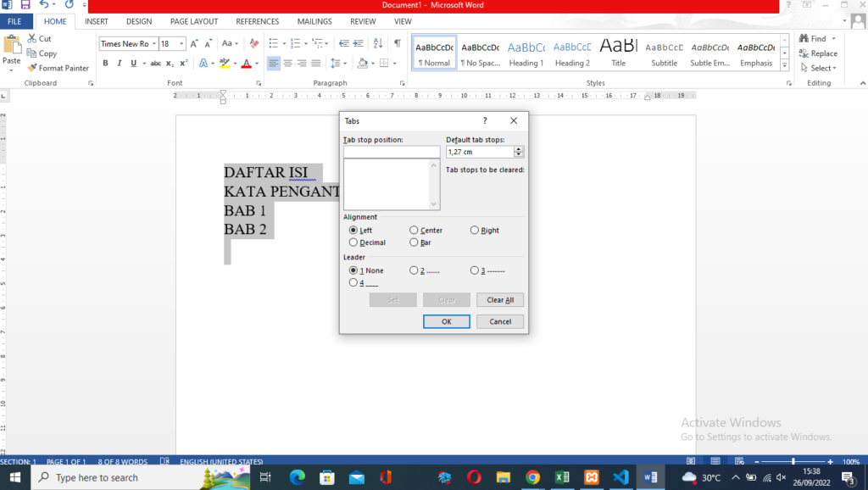The image size is (868, 490).
Task: Click the Italic formatting icon
Action: pyautogui.click(x=120, y=63)
